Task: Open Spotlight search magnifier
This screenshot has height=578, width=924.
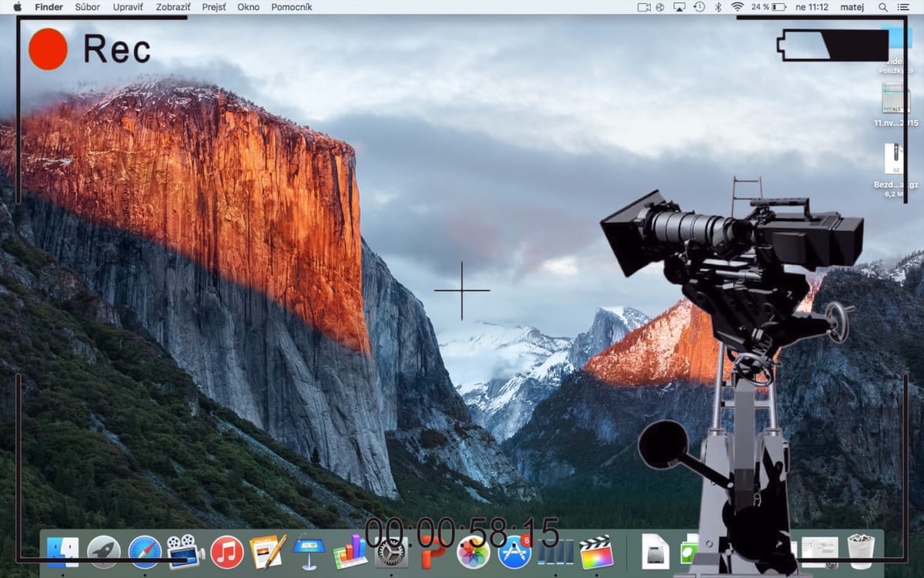Action: 882,7
